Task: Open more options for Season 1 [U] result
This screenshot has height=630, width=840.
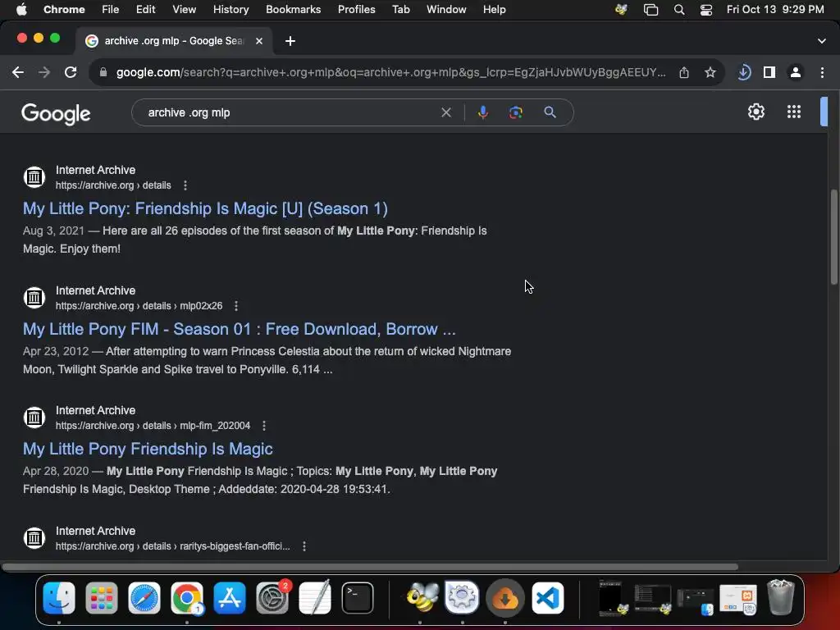Action: point(185,185)
